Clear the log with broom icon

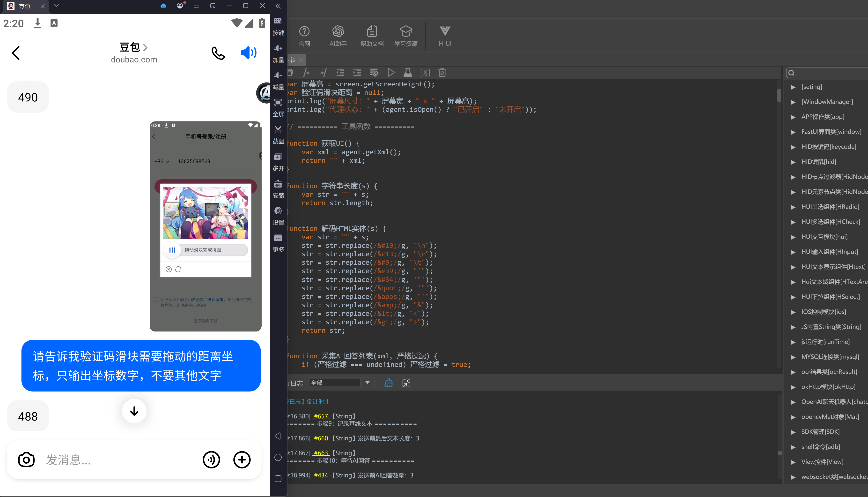click(388, 383)
